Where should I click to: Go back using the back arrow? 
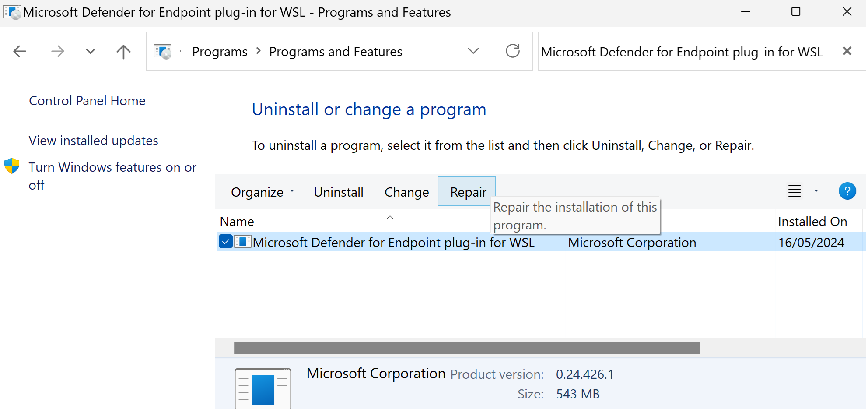click(x=20, y=52)
